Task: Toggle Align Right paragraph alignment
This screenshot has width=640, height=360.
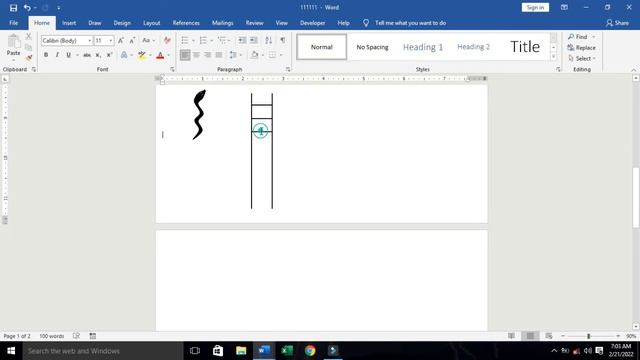Action: pyautogui.click(x=208, y=55)
